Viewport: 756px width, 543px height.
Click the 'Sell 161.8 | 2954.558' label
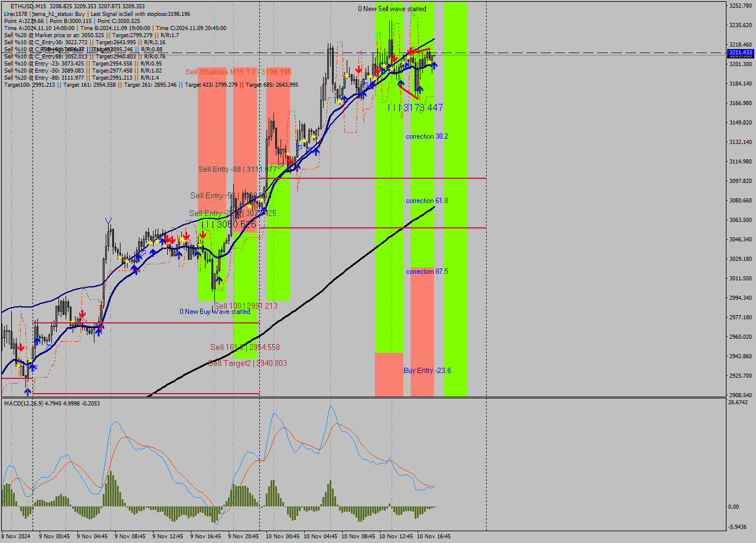245,347
